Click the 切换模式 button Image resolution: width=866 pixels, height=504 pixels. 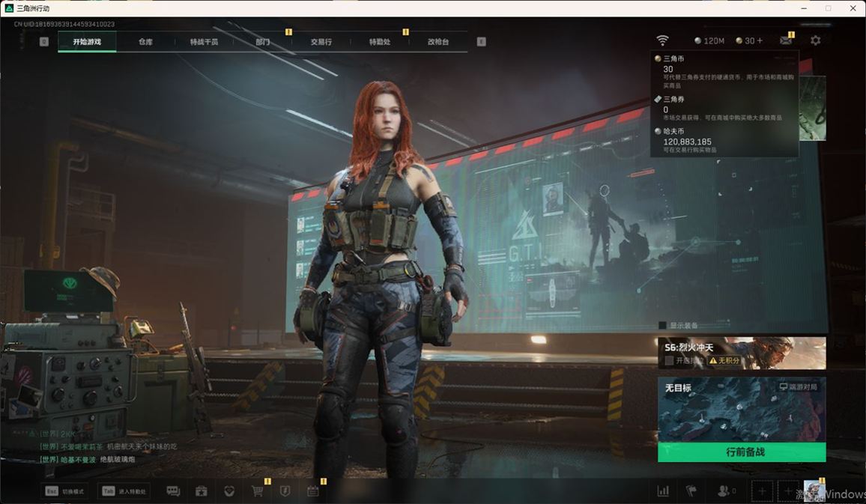[64, 491]
